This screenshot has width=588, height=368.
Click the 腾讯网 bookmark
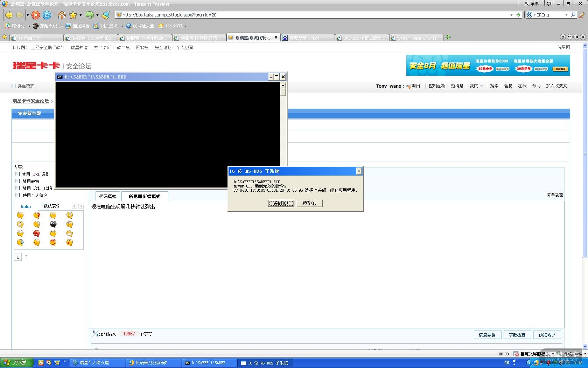coord(15,26)
